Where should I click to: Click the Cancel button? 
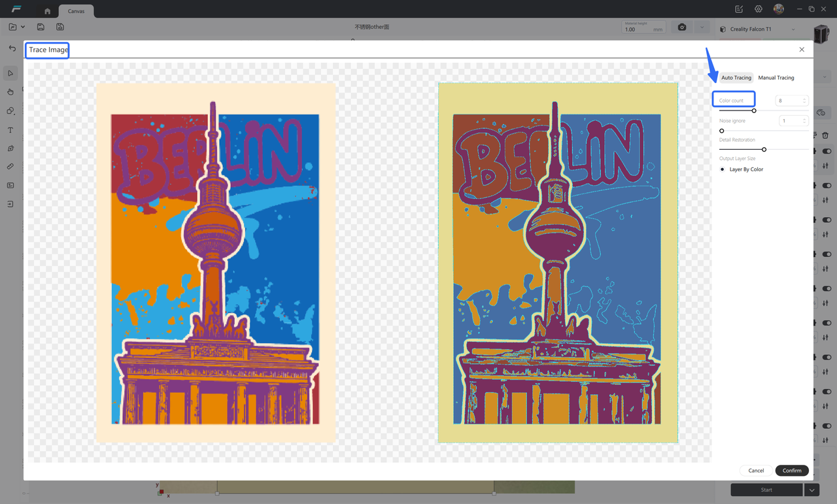tap(756, 471)
